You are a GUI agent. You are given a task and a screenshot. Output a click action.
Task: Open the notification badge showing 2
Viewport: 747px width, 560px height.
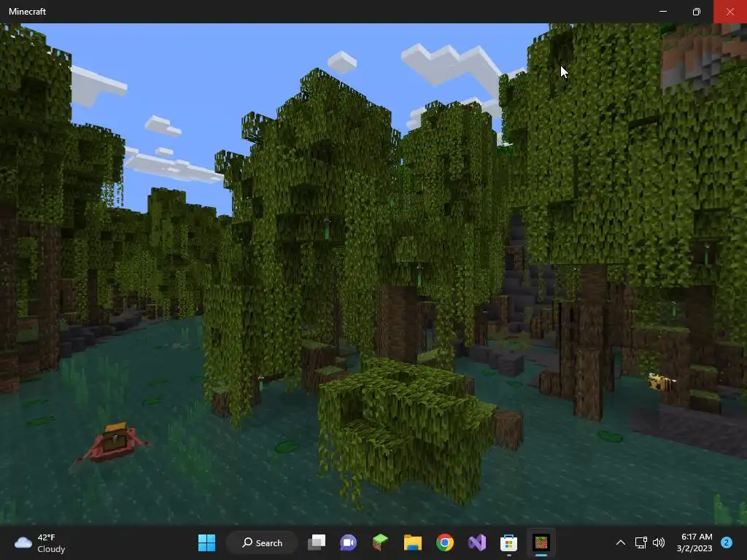pos(727,542)
